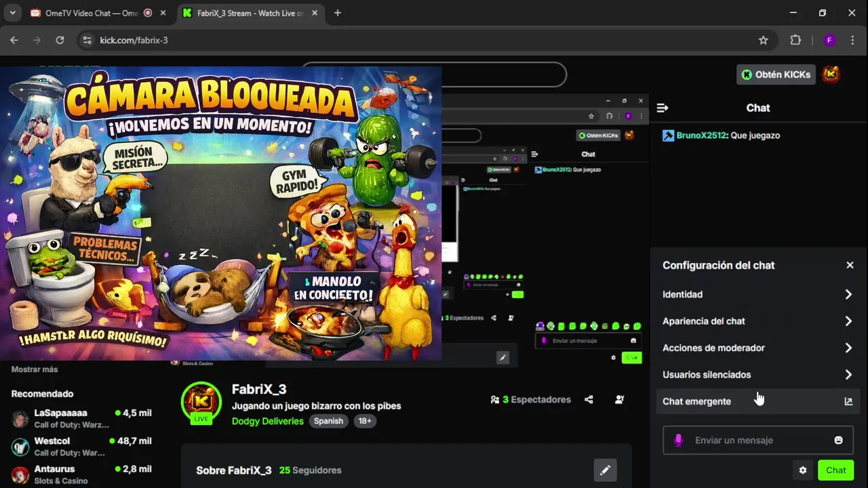Click BrunoX2512 username in chat

pyautogui.click(x=701, y=136)
